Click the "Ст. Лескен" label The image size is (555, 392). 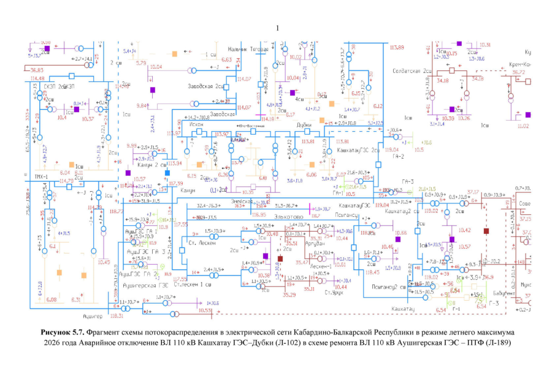click(202, 243)
